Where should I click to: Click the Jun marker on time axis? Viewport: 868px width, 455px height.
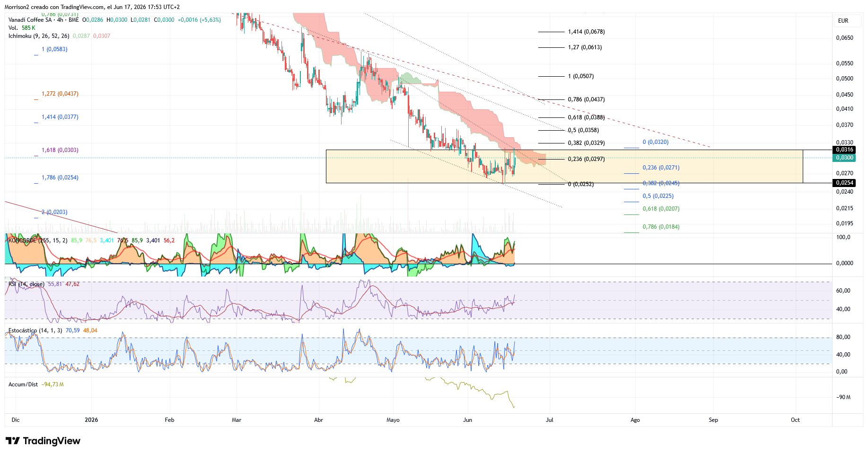click(x=467, y=420)
